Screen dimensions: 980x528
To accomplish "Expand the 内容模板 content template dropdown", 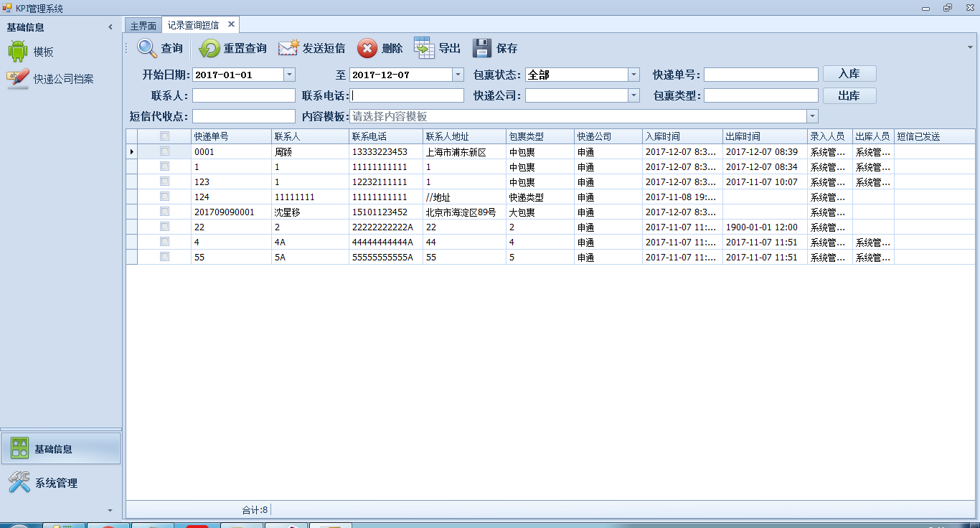I will click(x=811, y=115).
